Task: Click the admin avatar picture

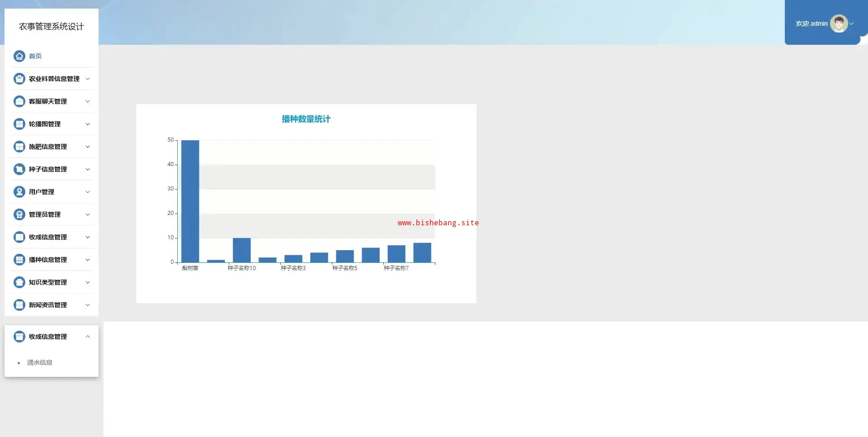Action: coord(839,24)
